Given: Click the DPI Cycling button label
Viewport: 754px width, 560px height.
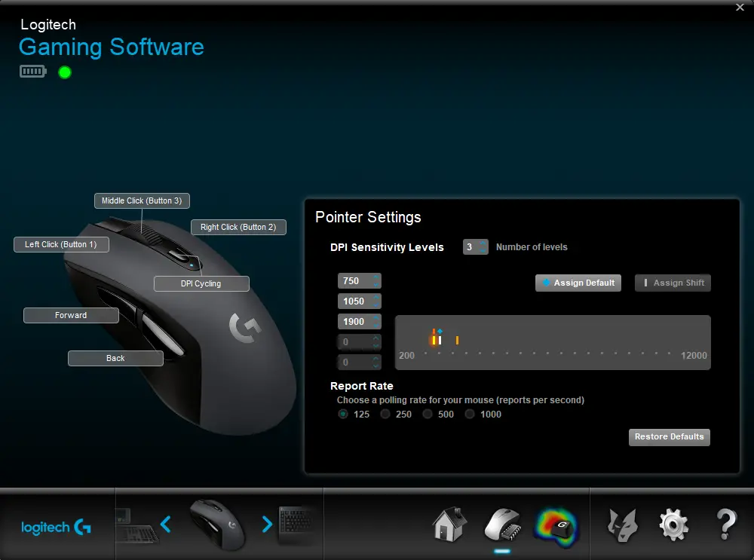Looking at the screenshot, I should [201, 283].
